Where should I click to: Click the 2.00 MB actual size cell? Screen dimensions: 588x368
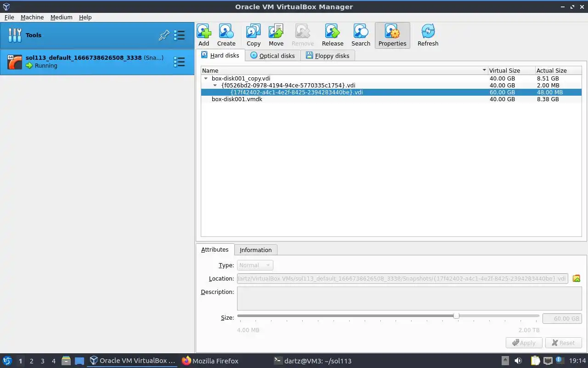tap(548, 86)
